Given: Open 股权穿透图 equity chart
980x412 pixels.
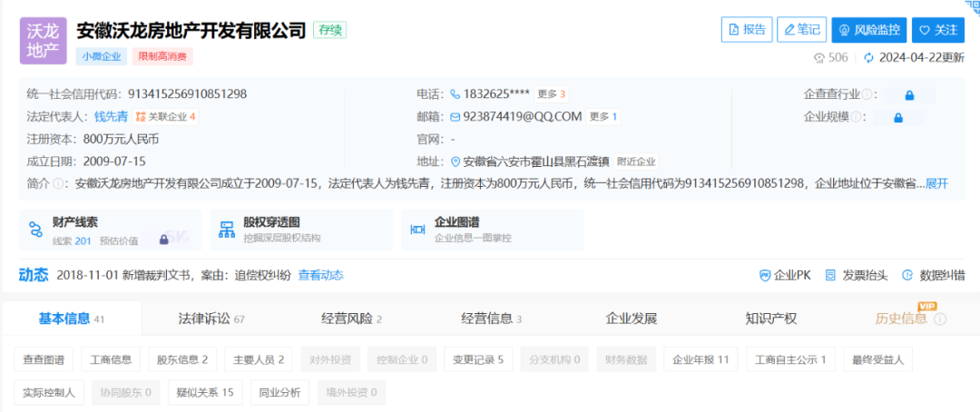Looking at the screenshot, I should coord(302,231).
